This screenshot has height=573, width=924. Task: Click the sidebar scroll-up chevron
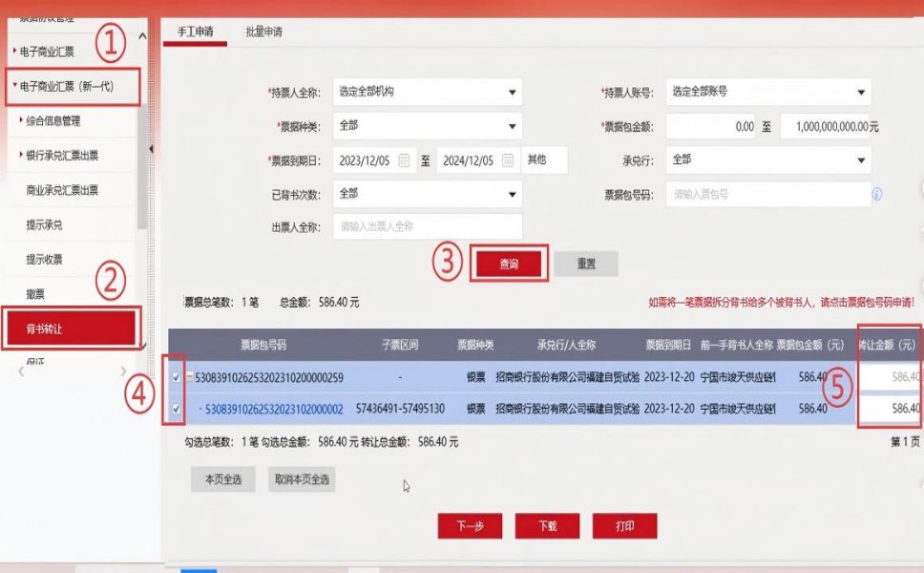143,36
